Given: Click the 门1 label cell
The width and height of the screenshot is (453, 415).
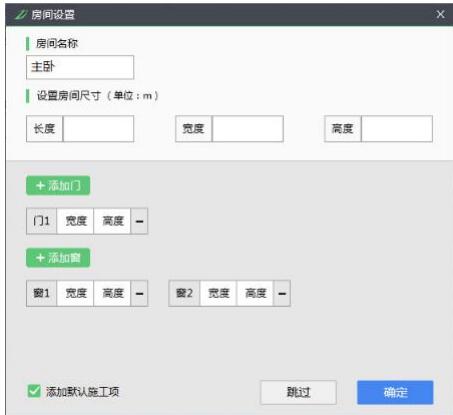Looking at the screenshot, I should pos(42,221).
